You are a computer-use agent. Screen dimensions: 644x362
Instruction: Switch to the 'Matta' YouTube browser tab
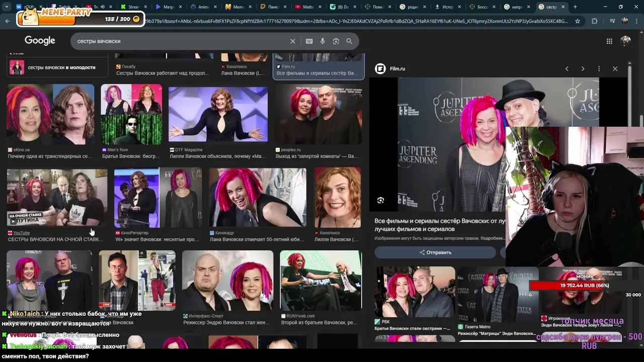tap(307, 7)
